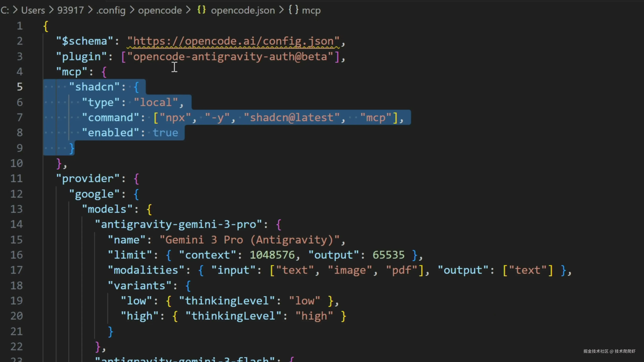Click the plugin string opencode-antigravity-auth@beta
This screenshot has width=644, height=362.
click(230, 57)
